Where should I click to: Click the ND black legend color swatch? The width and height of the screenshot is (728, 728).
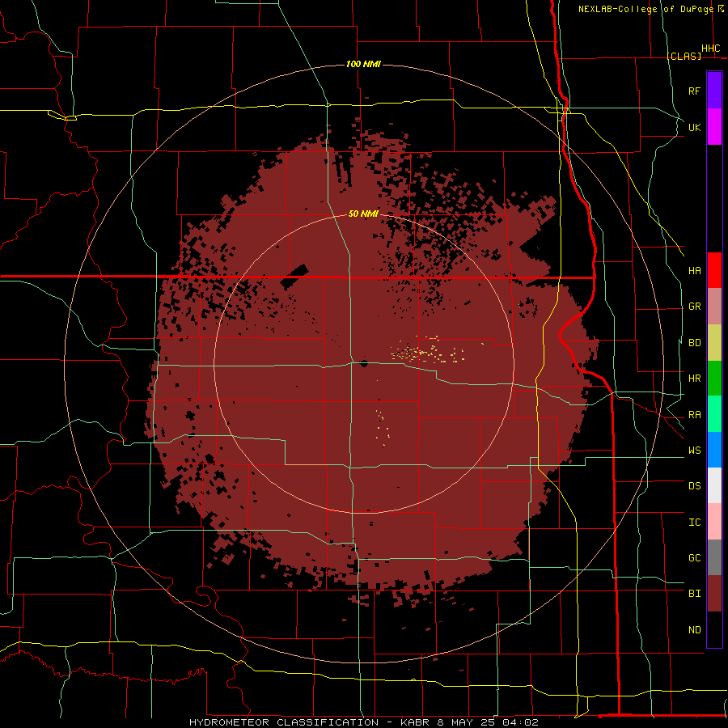(714, 629)
